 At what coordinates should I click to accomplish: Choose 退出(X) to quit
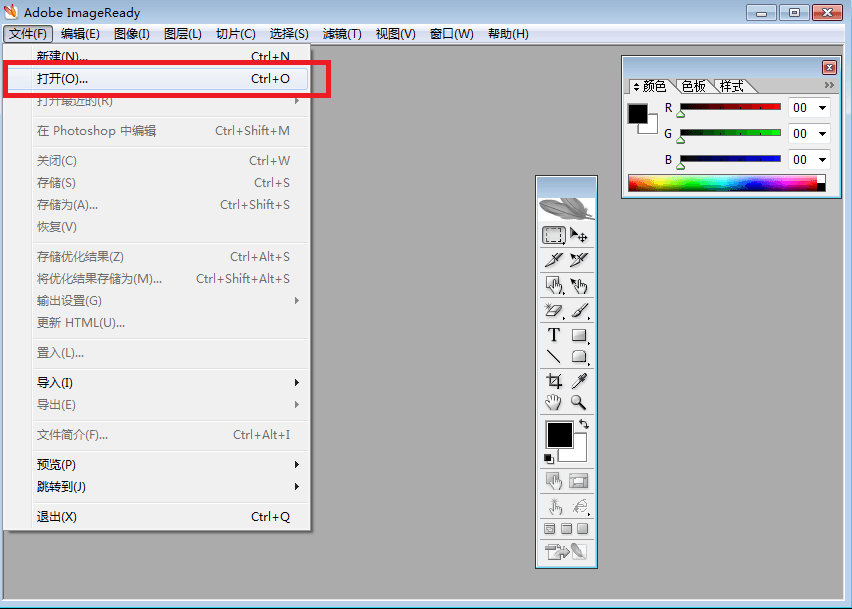(157, 517)
